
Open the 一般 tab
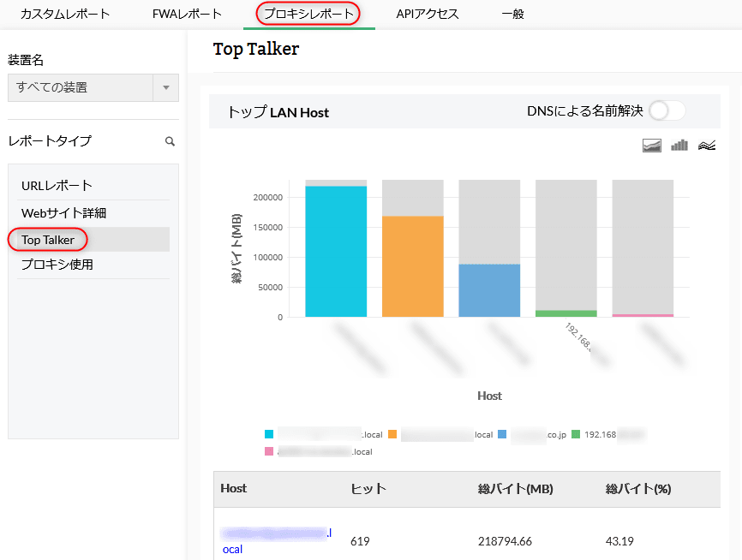point(512,14)
